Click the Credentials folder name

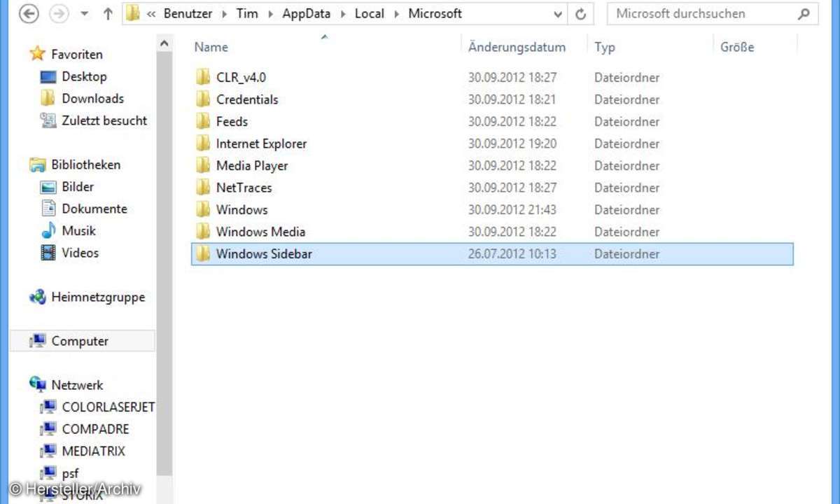(247, 99)
